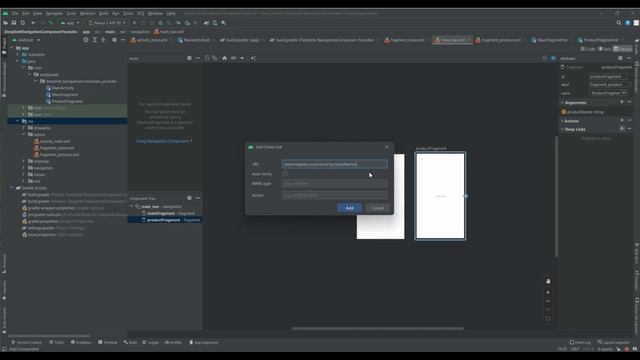The width and height of the screenshot is (640, 360).
Task: Open the Logcat tool window
Action: (x=151, y=342)
